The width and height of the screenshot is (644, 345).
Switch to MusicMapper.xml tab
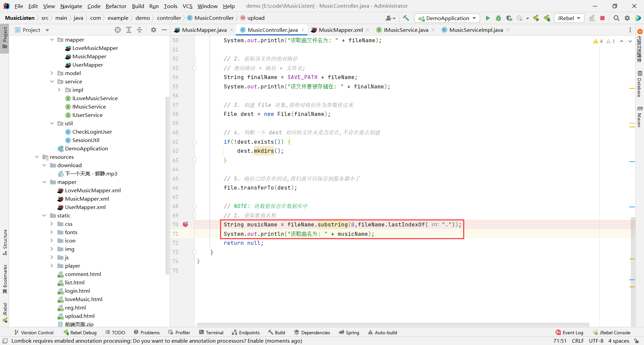coord(340,30)
